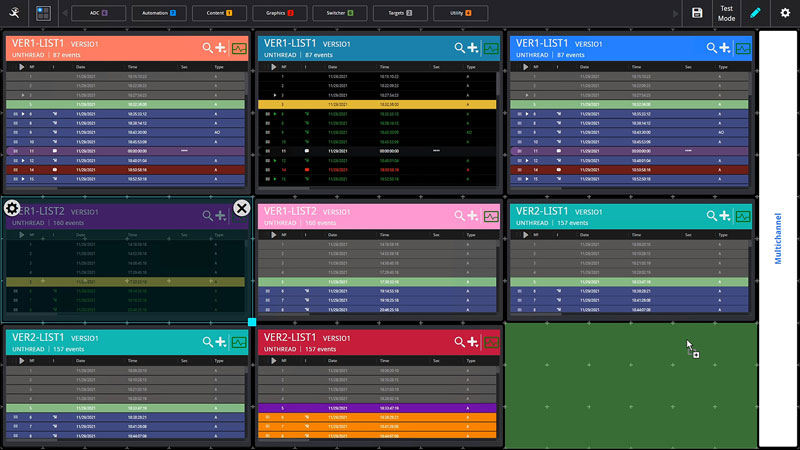Click row 14 comment icon in bright blue panel
Screen dimensions: 800x450
(x=559, y=170)
